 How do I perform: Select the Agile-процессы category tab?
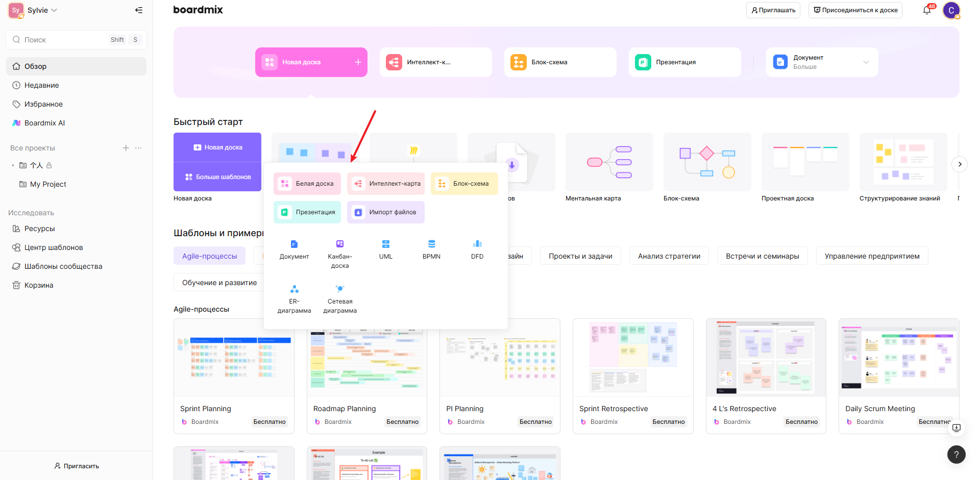(x=210, y=256)
